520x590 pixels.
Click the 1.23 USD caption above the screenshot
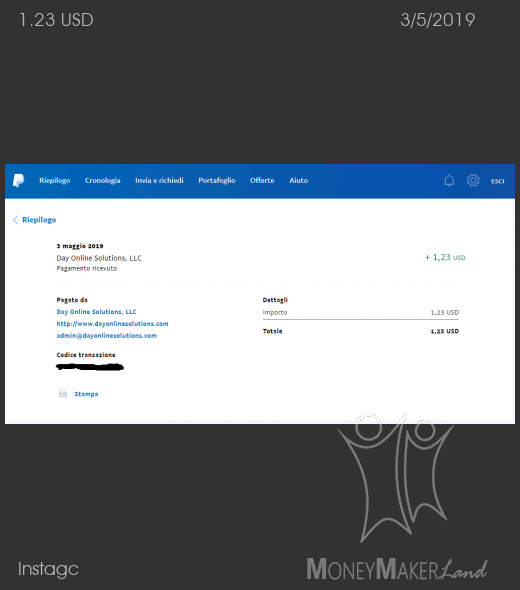coord(56,20)
